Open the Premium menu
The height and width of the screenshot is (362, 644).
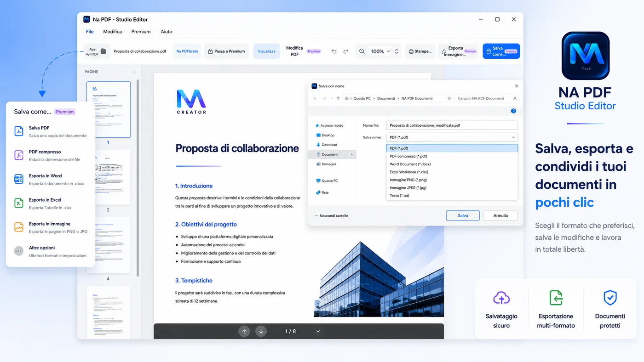[141, 32]
